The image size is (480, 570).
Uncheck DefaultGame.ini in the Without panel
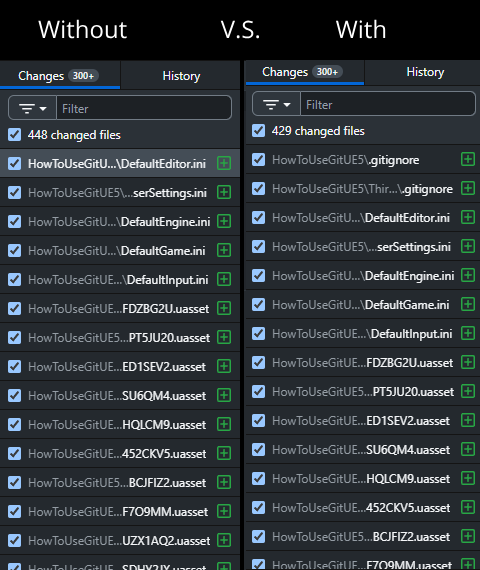tap(15, 250)
